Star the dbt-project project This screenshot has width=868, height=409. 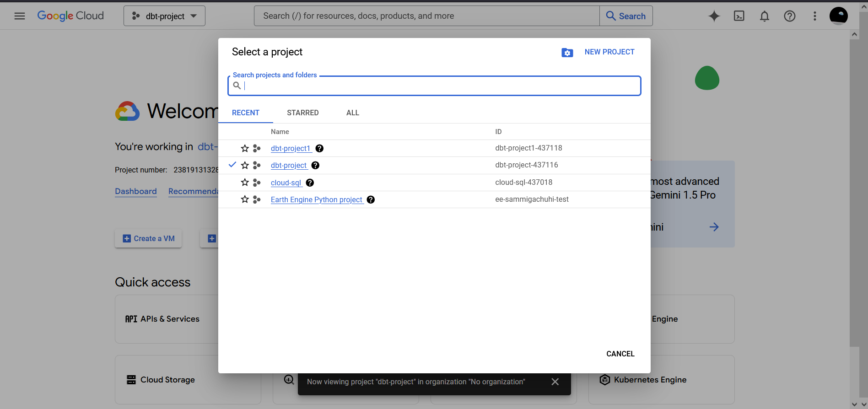[245, 165]
